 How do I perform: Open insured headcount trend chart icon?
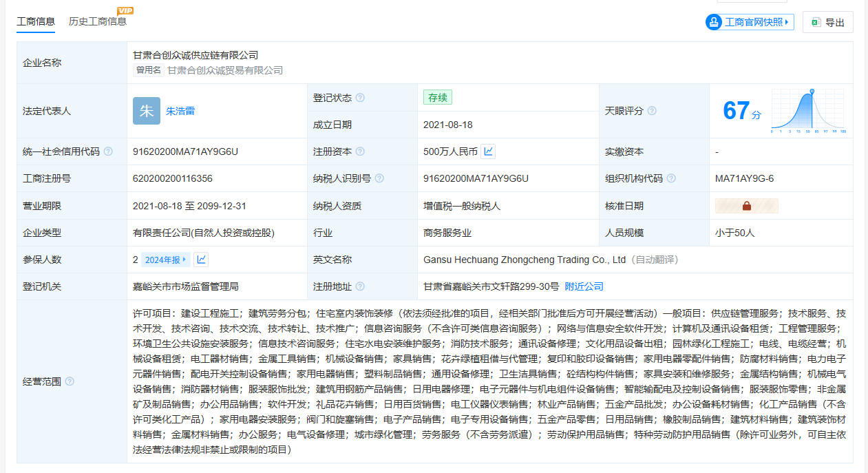pyautogui.click(x=201, y=260)
